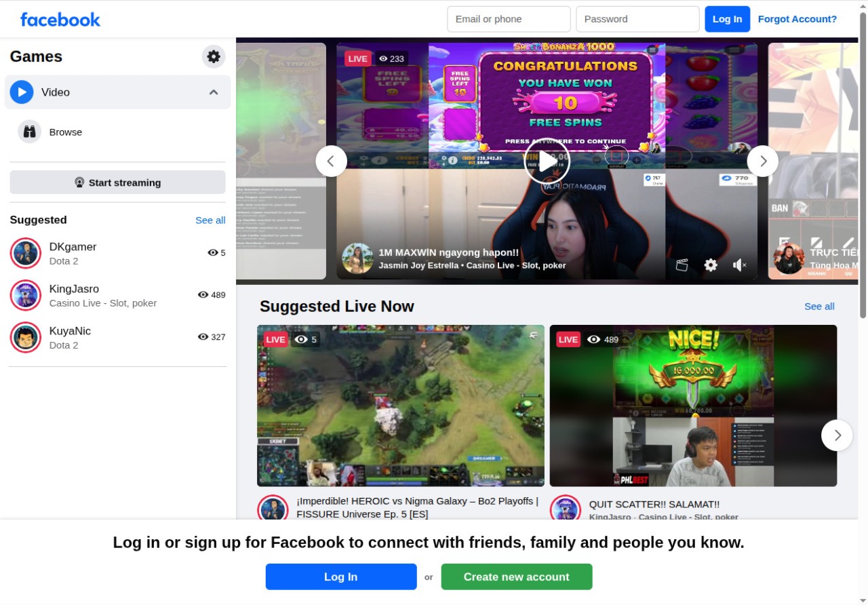Go to previous featured video in carousel
This screenshot has width=868, height=605.
(x=331, y=161)
